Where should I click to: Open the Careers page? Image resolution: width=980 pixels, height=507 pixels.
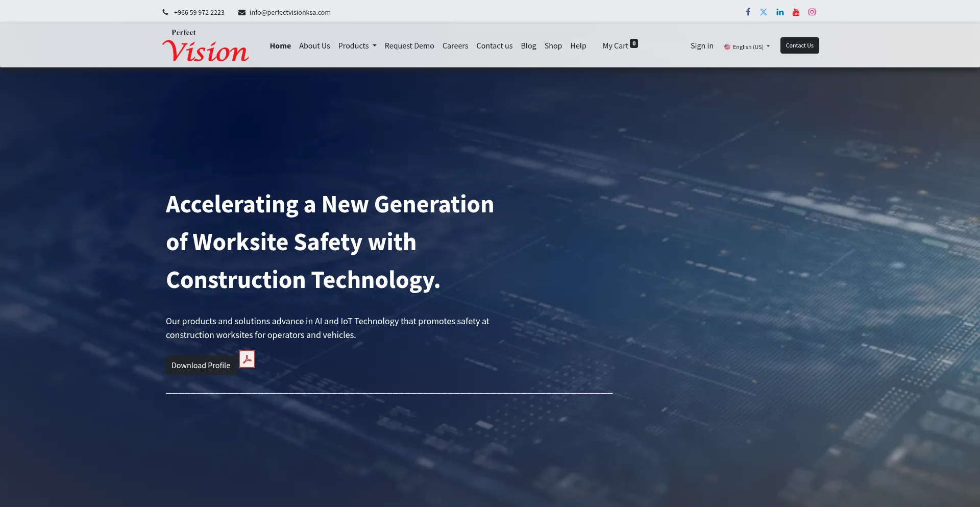(455, 46)
